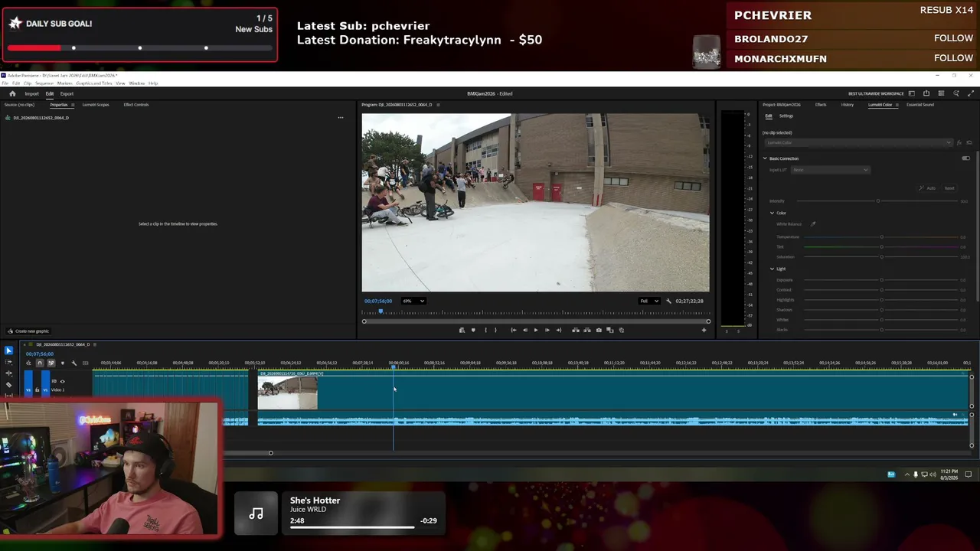Click the Quick Export share icon

(x=926, y=93)
